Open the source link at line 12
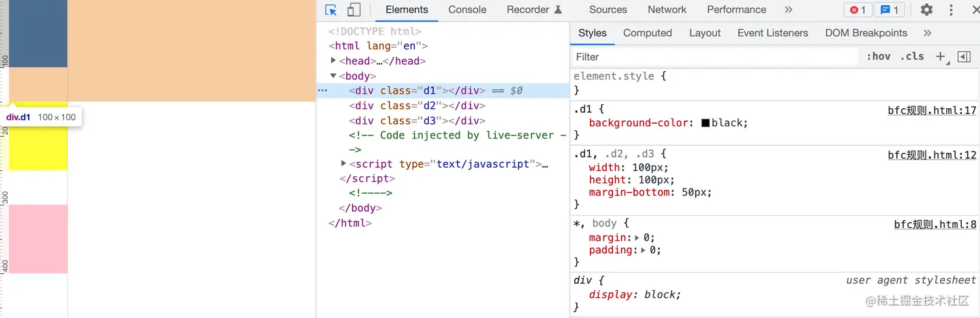The width and height of the screenshot is (980, 318). click(932, 155)
